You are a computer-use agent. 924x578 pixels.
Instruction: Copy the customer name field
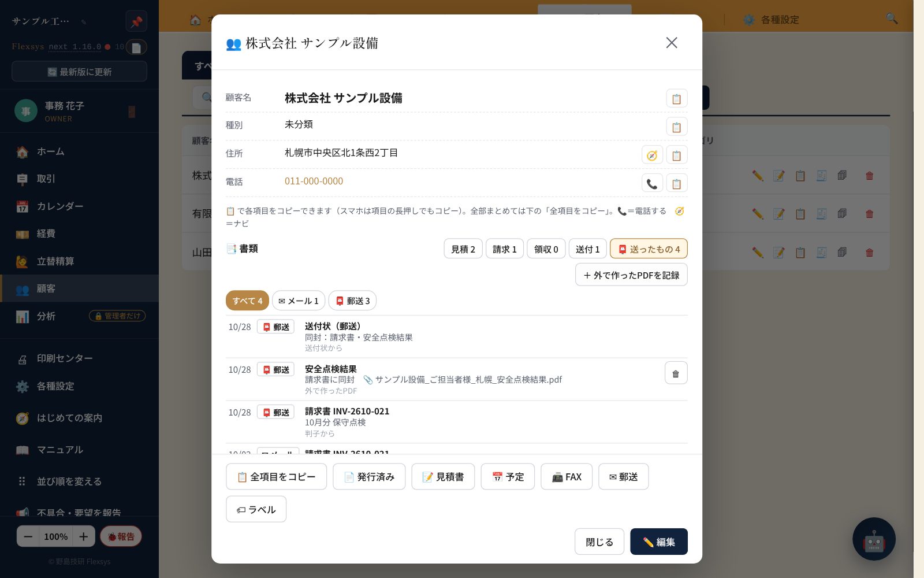(x=676, y=98)
